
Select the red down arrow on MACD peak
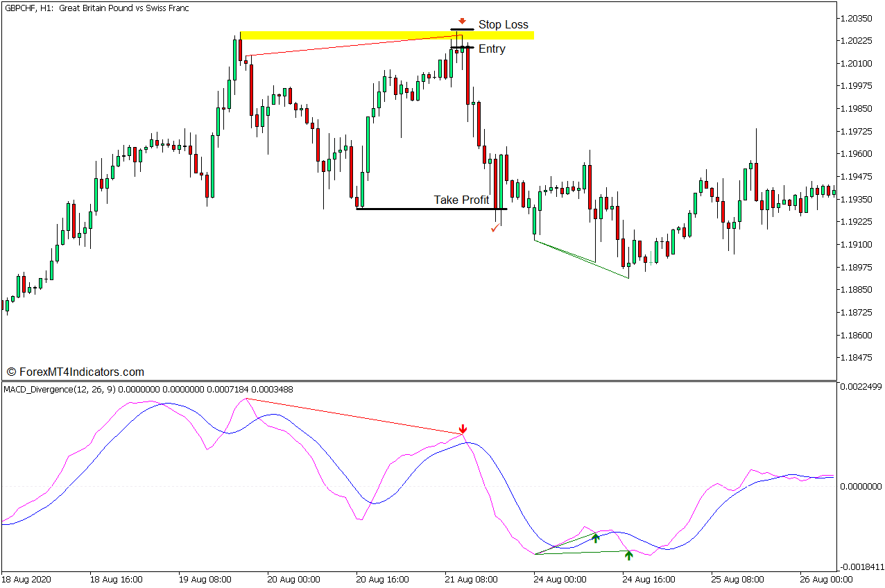tap(462, 431)
